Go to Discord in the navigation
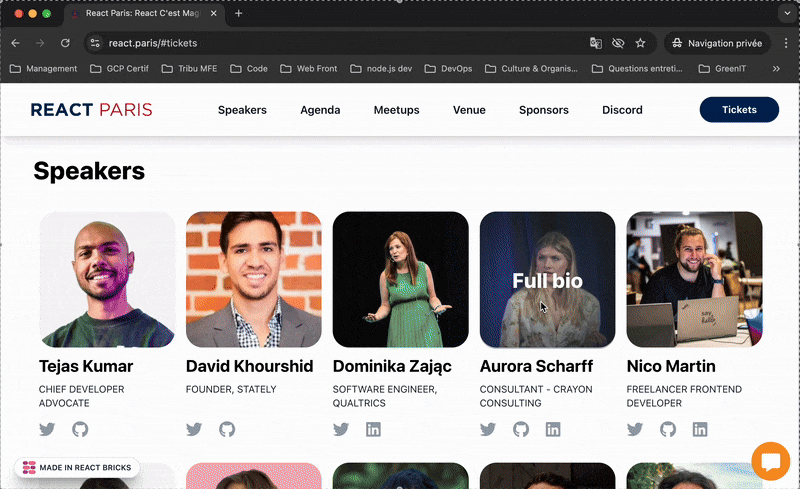This screenshot has width=800, height=489. click(x=622, y=110)
